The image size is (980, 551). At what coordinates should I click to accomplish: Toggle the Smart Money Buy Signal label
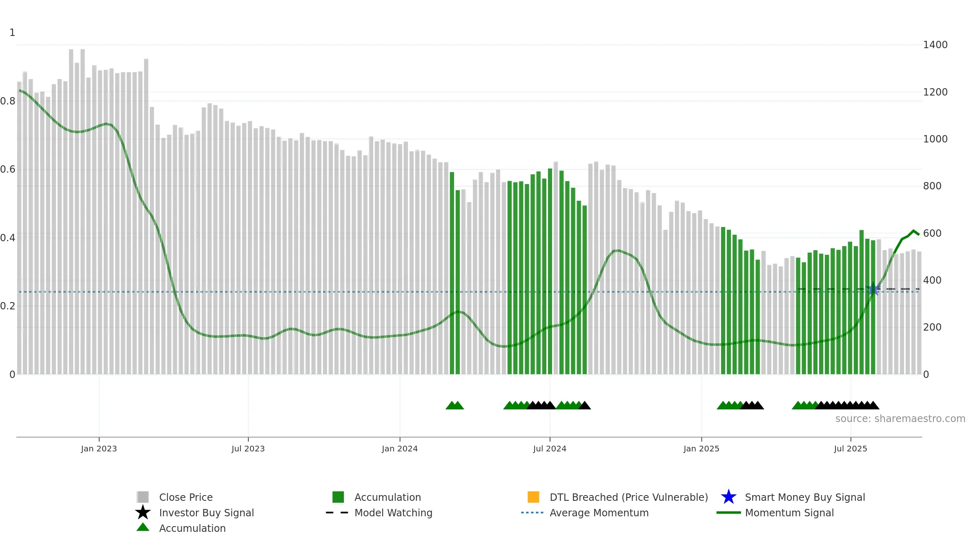pyautogui.click(x=805, y=497)
